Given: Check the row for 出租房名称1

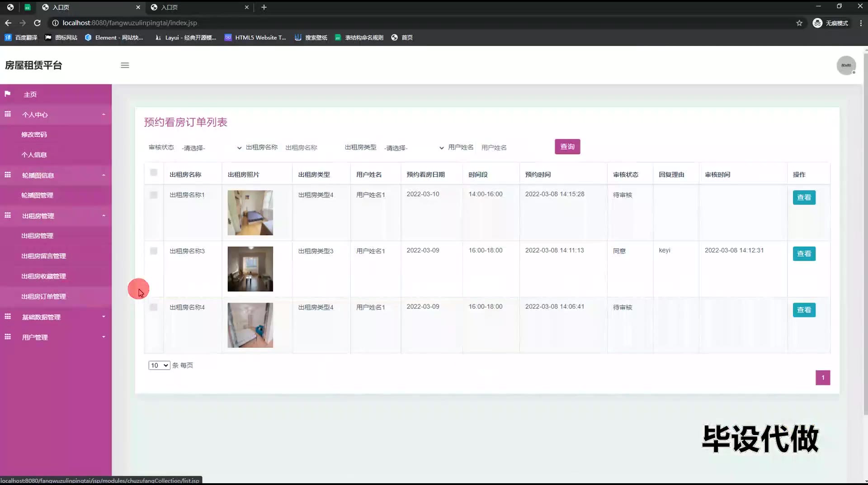Looking at the screenshot, I should point(154,195).
